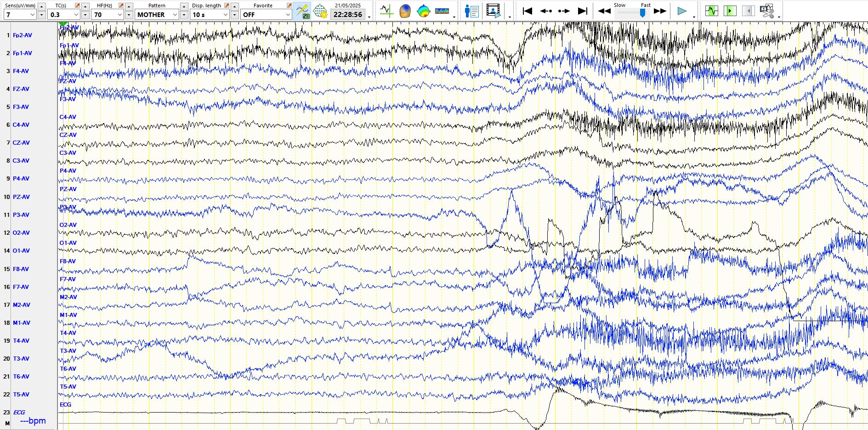
Task: Click the green page-forward icon
Action: [730, 11]
